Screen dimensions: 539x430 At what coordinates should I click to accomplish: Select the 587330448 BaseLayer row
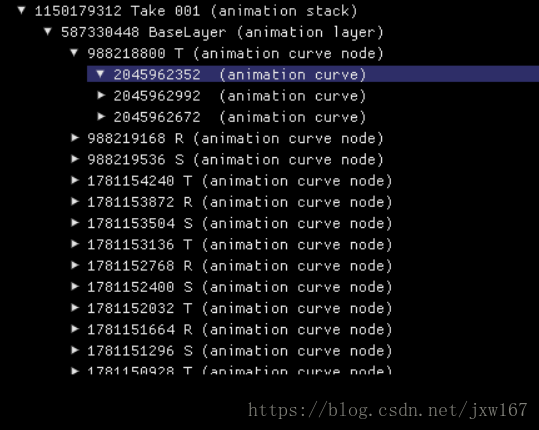(x=222, y=32)
